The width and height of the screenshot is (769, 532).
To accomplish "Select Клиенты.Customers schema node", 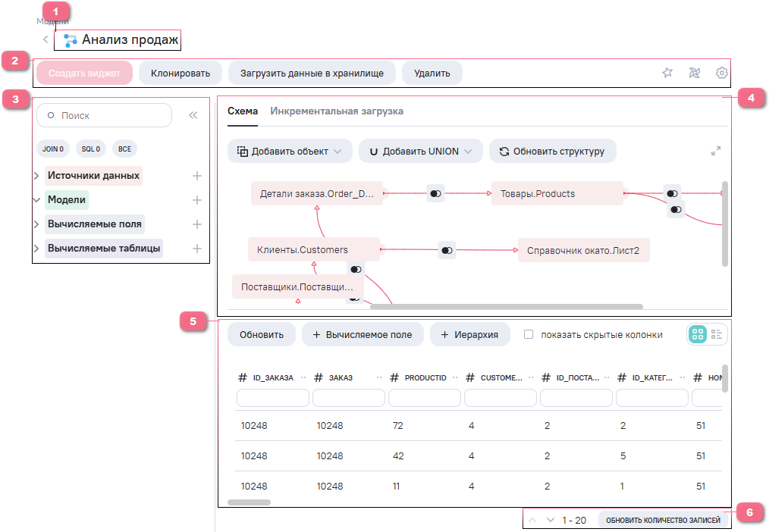I will (314, 250).
